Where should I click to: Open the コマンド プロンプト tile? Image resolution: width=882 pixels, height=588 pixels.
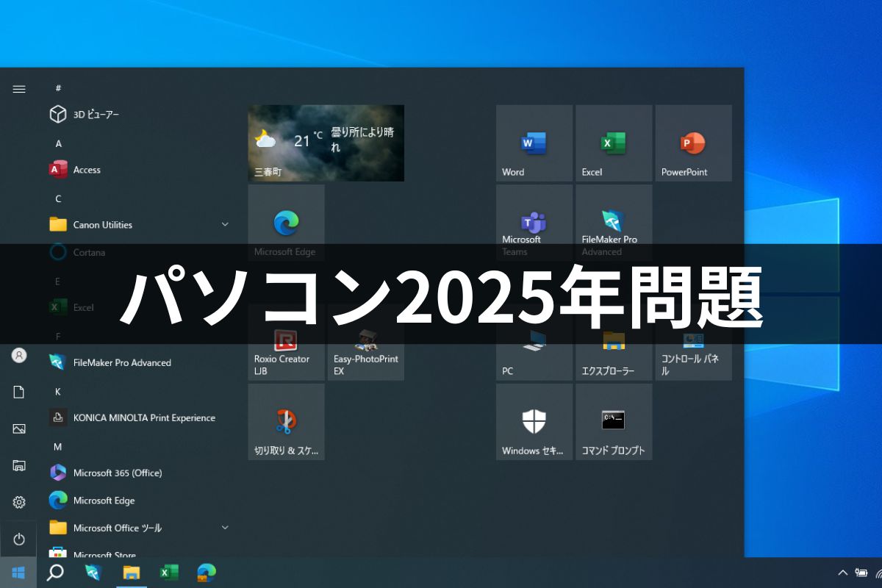[614, 422]
